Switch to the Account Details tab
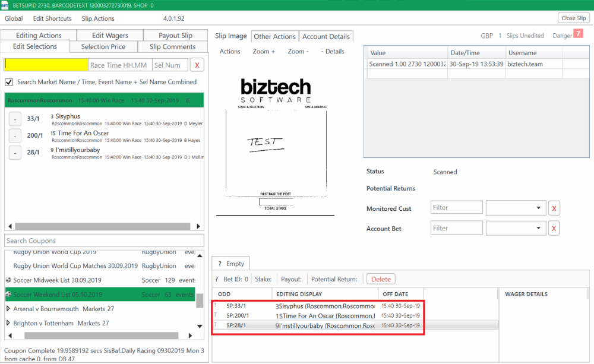This screenshot has height=364, width=594. (x=326, y=36)
